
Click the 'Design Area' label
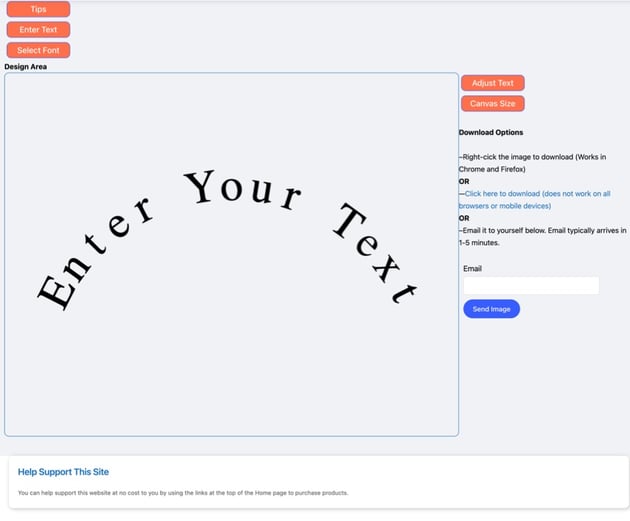pos(25,67)
